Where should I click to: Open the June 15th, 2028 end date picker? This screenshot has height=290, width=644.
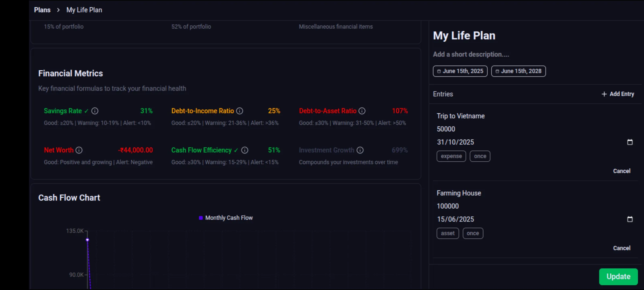tap(518, 71)
